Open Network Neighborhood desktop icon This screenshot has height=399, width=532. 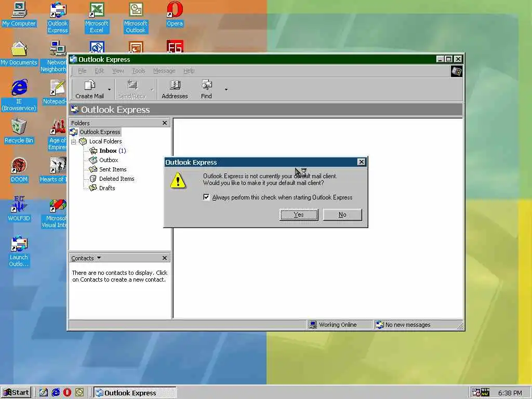(x=54, y=56)
